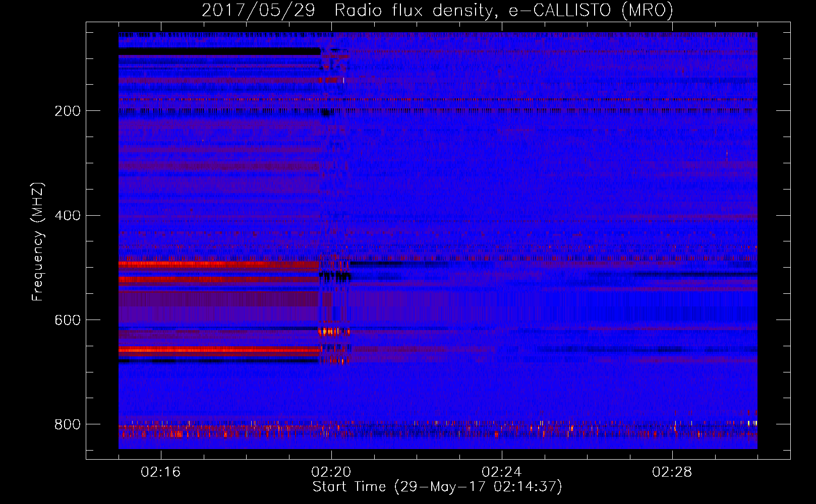
Task: Select the 800 frequency tick label
Action: pyautogui.click(x=68, y=424)
